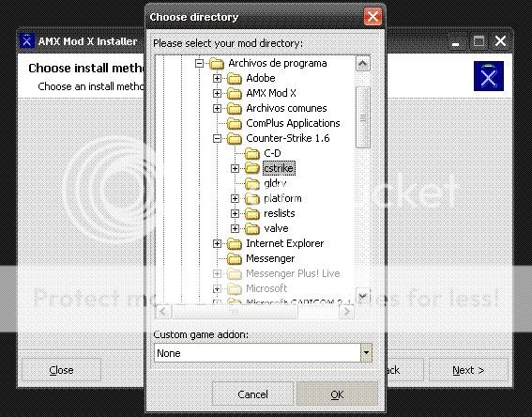The width and height of the screenshot is (532, 417).
Task: Collapse the Archivos de programa node
Action: point(200,64)
